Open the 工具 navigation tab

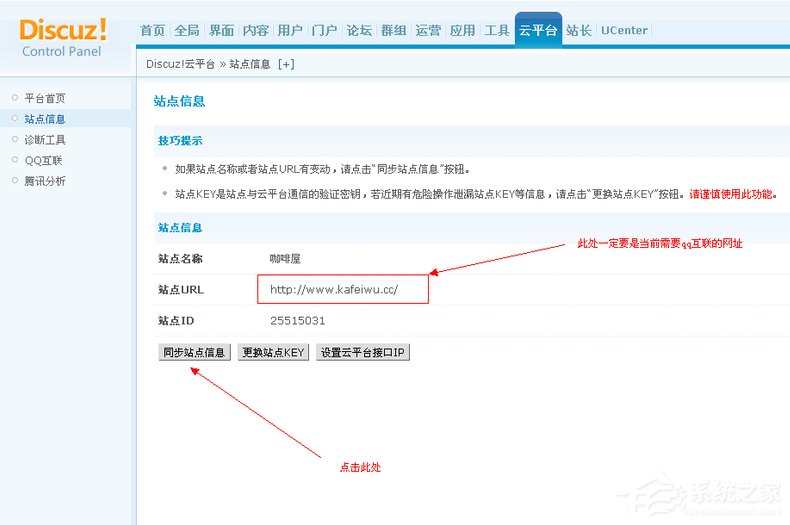497,30
